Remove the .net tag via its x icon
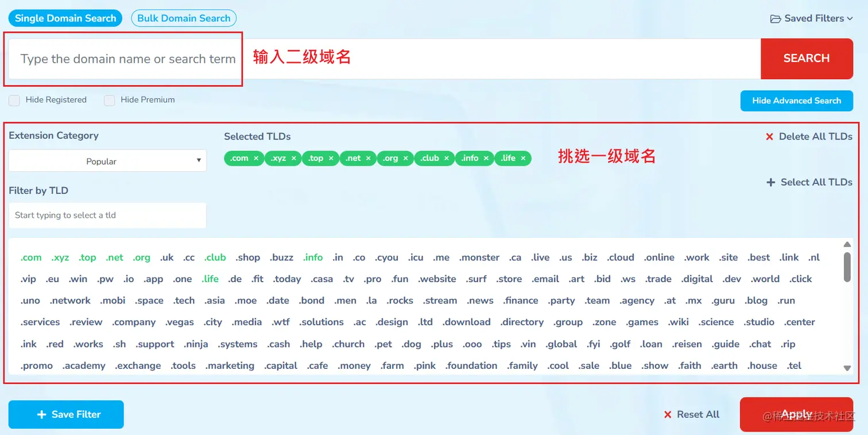Viewport: 868px width, 435px height. click(x=369, y=158)
